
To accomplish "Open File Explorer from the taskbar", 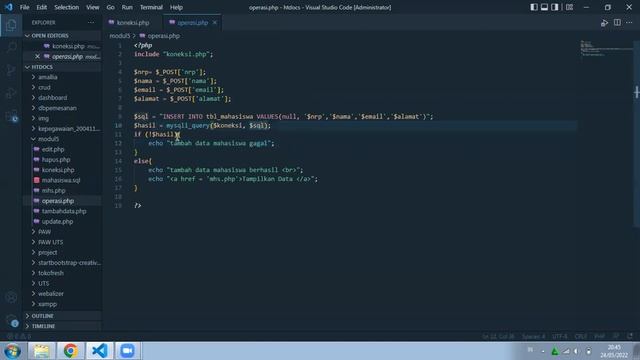I will [x=41, y=351].
